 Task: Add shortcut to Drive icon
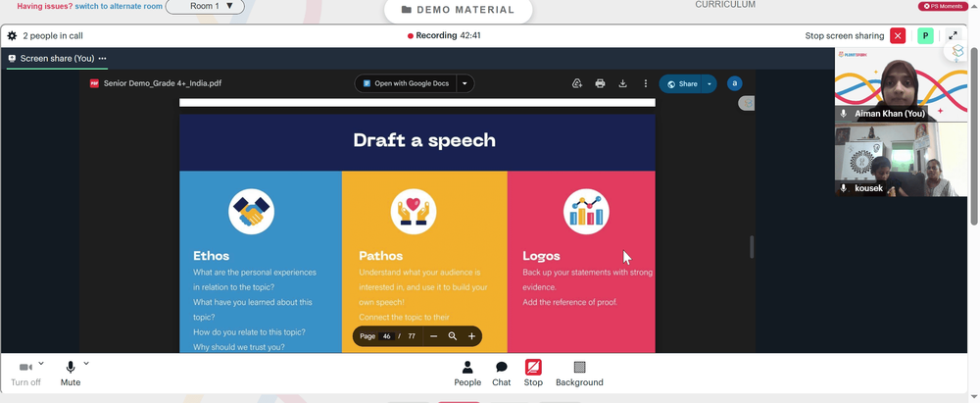577,83
